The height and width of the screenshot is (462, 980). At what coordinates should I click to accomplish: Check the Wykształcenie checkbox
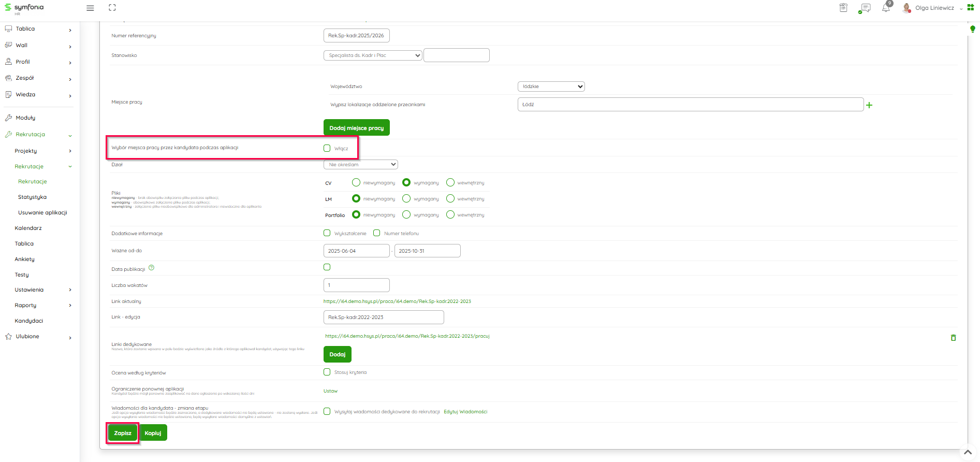(327, 233)
